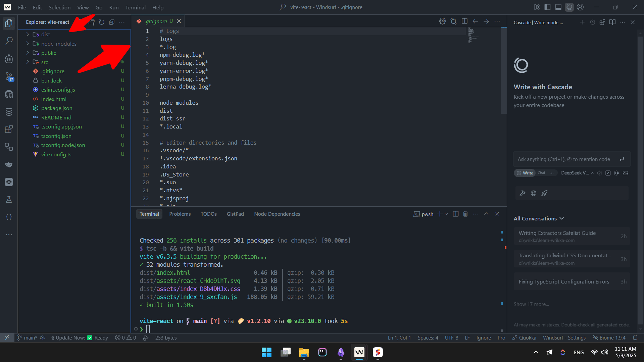Screen dimensions: 644x362
Task: Open the GistPad panel tab
Action: click(235, 214)
